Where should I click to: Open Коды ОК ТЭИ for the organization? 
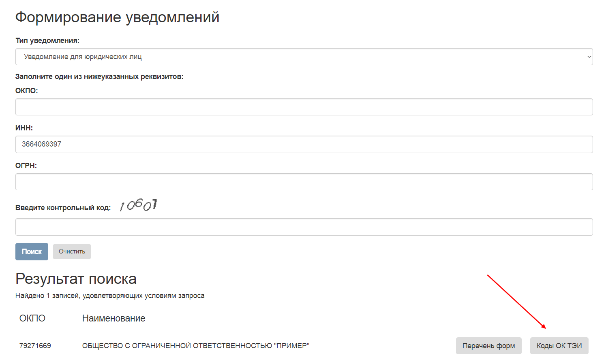[x=559, y=346]
